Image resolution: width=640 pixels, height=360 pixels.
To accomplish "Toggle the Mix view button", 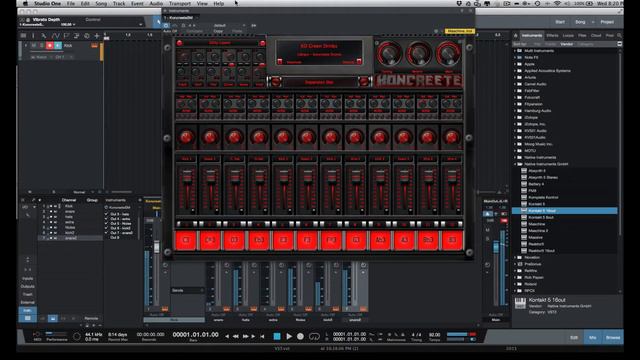I will coord(593,338).
